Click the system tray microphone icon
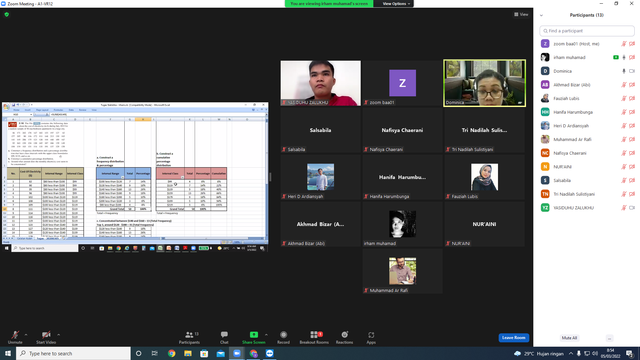 pos(579,353)
